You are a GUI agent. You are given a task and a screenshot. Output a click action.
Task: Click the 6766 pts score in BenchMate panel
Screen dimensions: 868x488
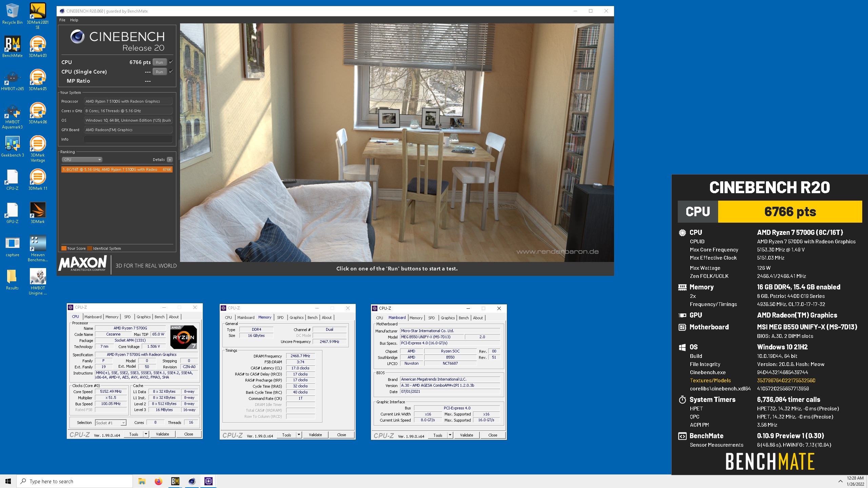(790, 211)
